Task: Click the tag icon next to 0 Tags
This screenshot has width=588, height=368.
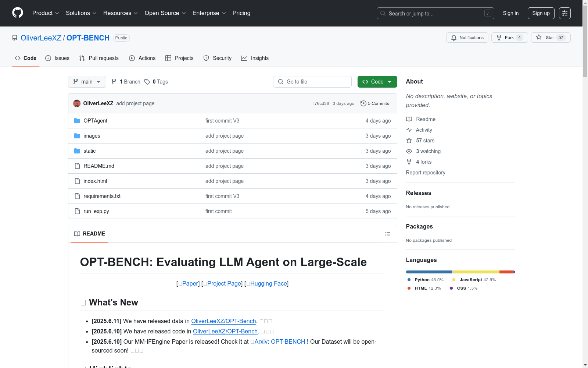Action: point(147,82)
